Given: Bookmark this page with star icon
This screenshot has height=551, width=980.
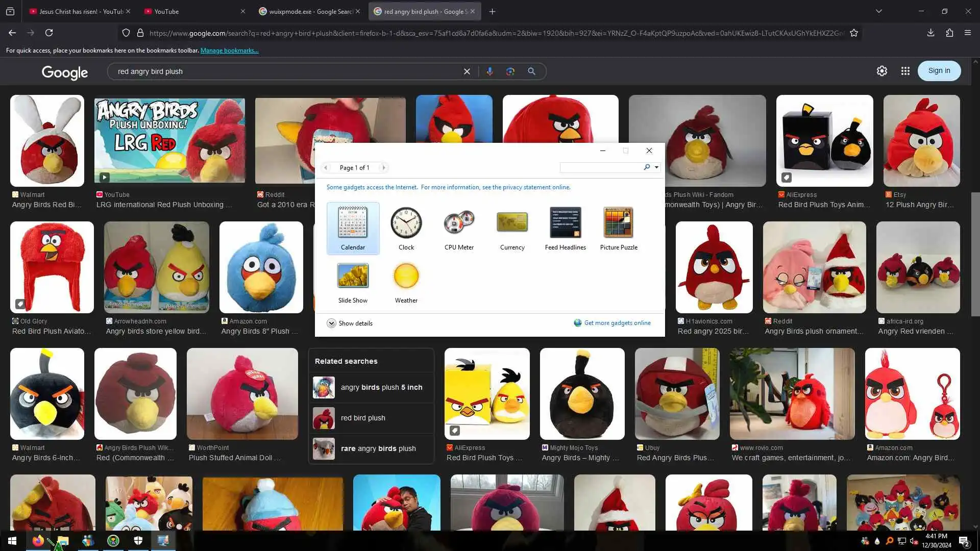Looking at the screenshot, I should pos(854,33).
